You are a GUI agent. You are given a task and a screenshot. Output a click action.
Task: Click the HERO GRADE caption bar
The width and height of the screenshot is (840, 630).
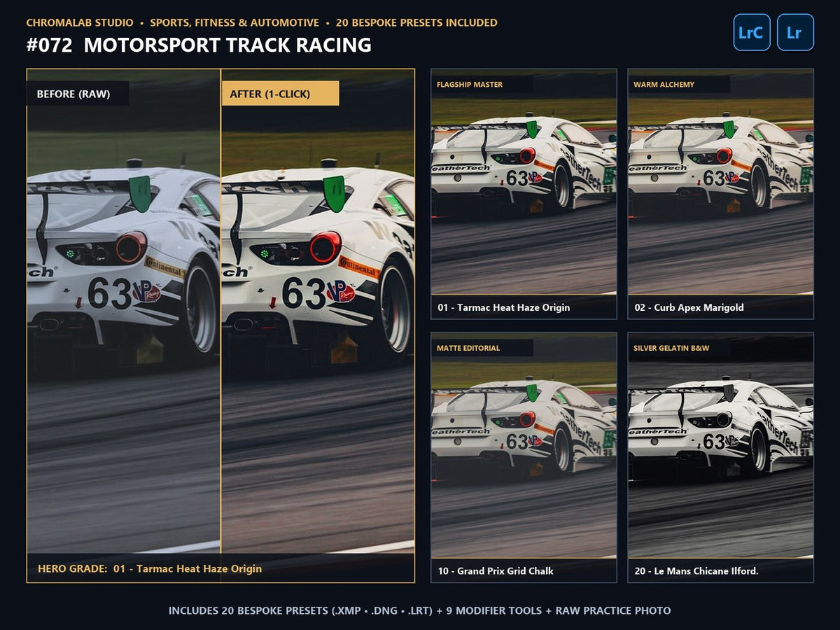[220, 568]
